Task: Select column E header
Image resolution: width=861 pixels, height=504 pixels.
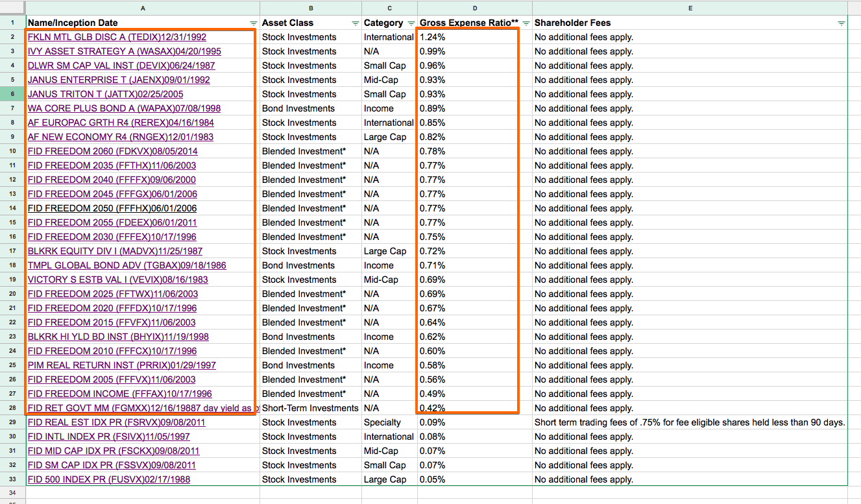Action: click(x=690, y=8)
